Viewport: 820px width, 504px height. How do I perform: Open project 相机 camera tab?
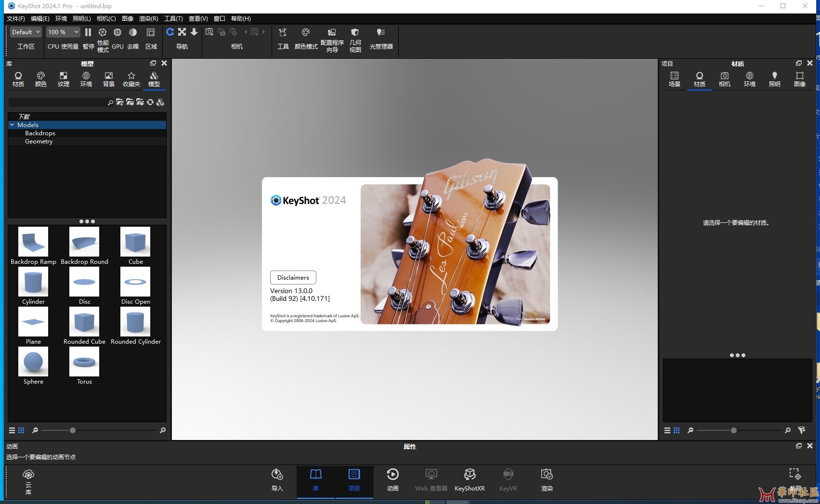coord(725,79)
